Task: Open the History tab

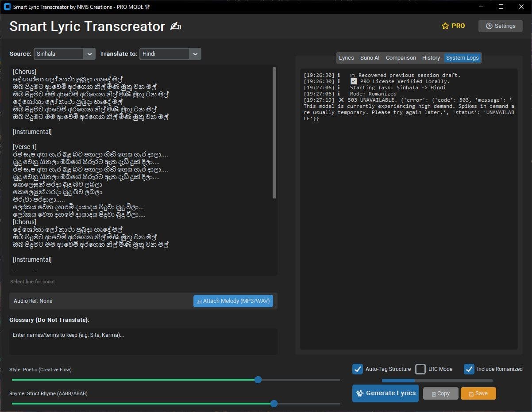Action: coord(431,58)
